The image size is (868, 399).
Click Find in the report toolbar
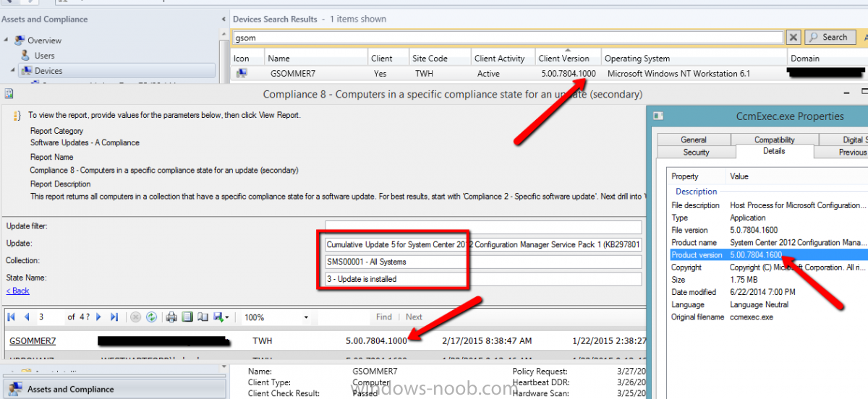pos(384,317)
